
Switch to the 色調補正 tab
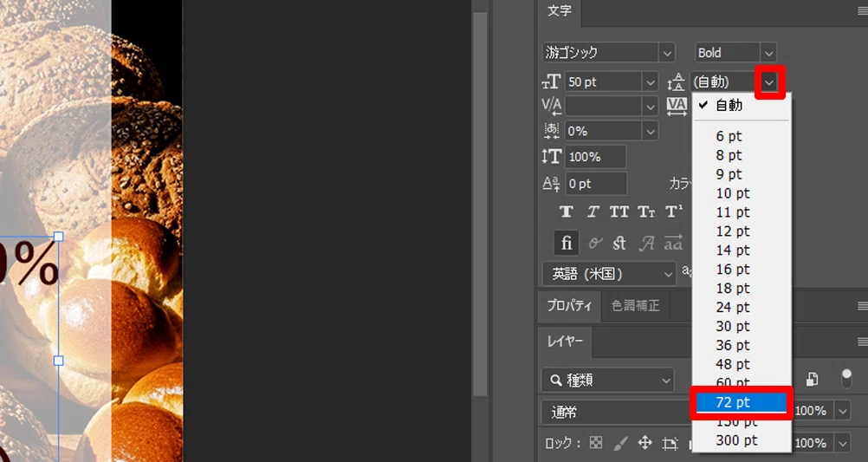(x=636, y=306)
